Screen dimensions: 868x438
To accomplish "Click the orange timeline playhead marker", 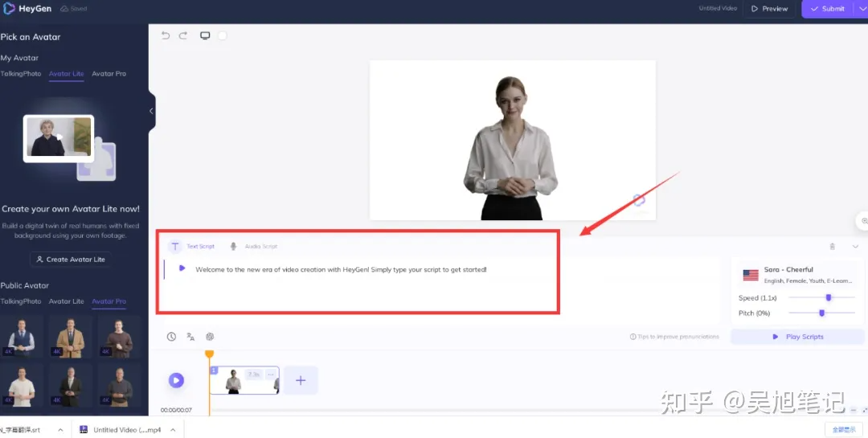I will (209, 354).
